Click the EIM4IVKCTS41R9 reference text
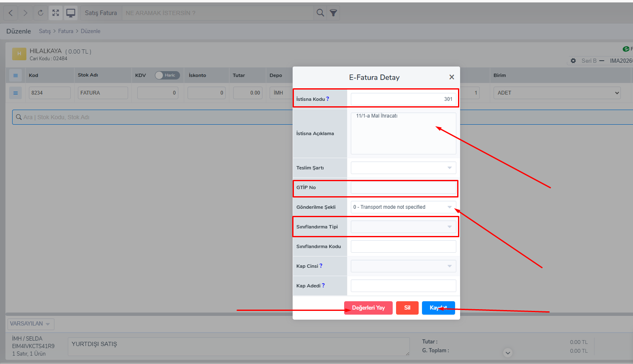The height and width of the screenshot is (364, 633). click(33, 346)
